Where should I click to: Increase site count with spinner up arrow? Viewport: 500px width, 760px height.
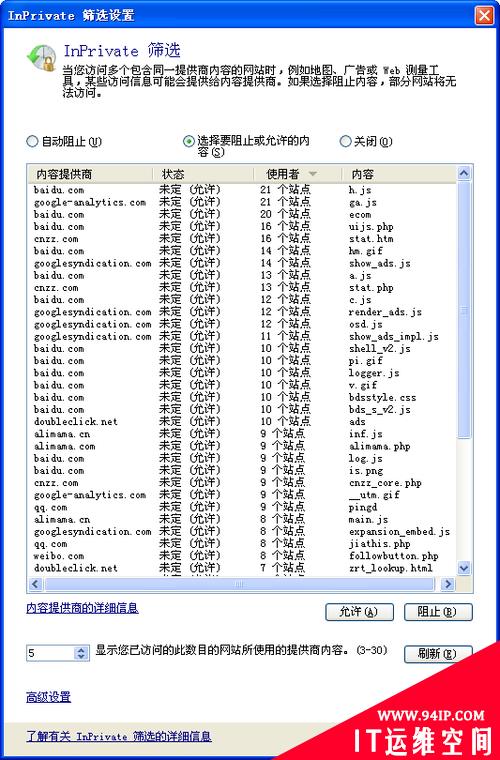82,650
